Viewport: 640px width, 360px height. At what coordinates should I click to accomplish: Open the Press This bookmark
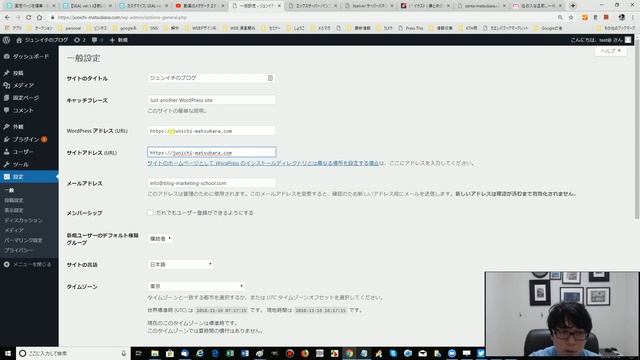[411, 28]
